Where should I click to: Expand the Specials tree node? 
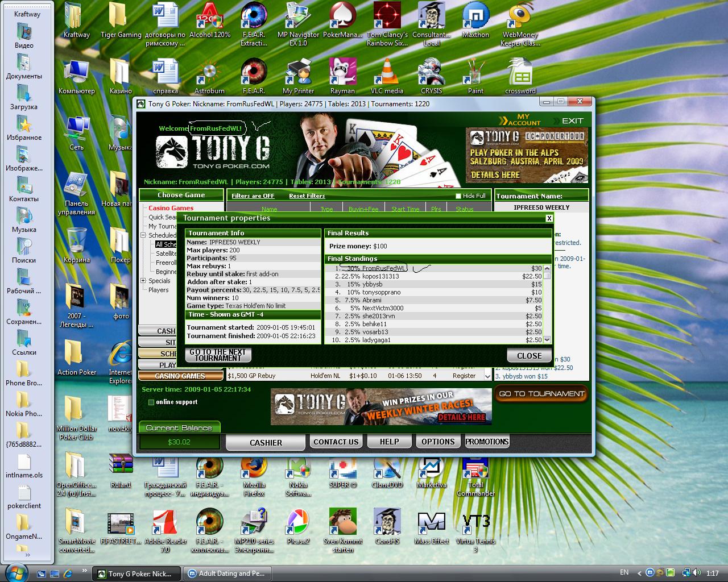143,281
